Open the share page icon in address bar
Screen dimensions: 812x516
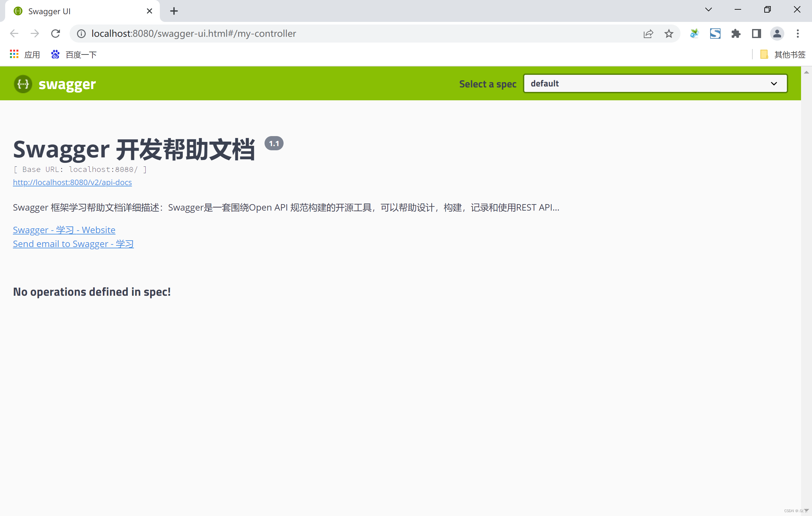pyautogui.click(x=648, y=34)
